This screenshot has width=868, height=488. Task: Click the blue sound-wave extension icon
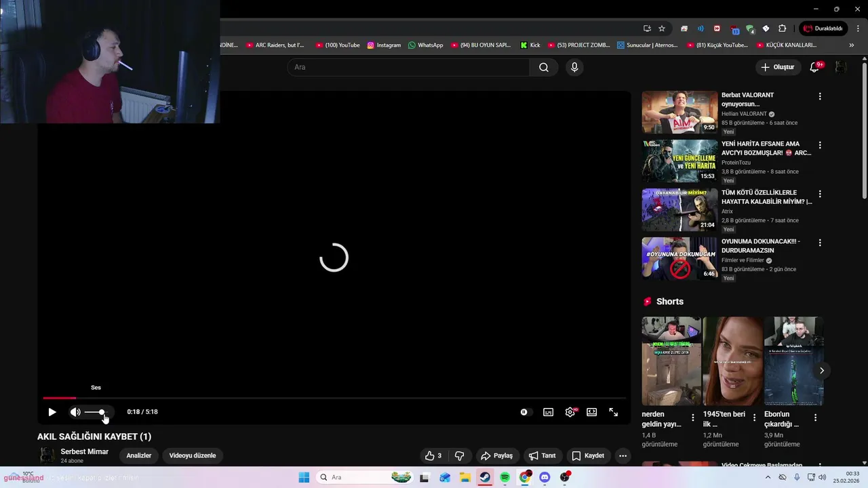[701, 28]
